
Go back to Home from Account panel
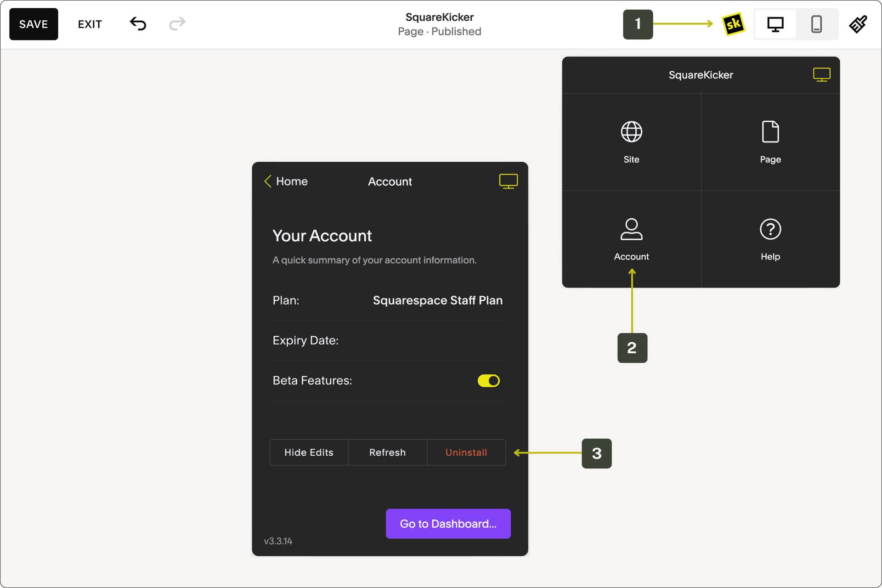pyautogui.click(x=286, y=181)
